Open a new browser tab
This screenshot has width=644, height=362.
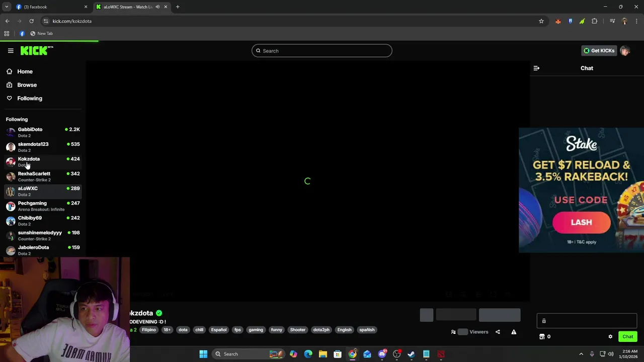click(x=178, y=7)
